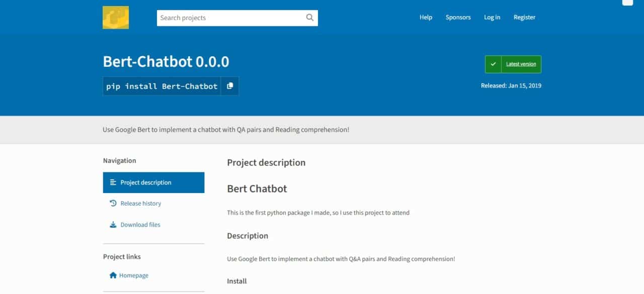Click the Bert Chatbot heading
The width and height of the screenshot is (644, 294).
(257, 189)
